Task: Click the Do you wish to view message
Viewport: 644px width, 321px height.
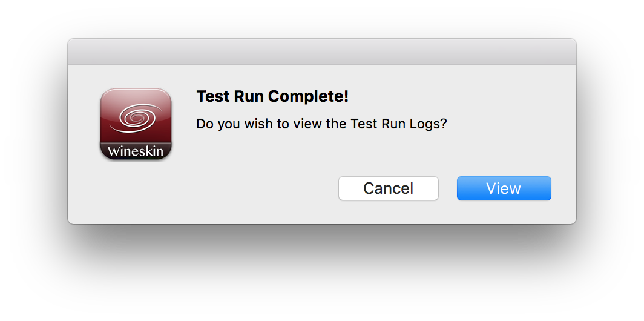Action: pos(321,124)
